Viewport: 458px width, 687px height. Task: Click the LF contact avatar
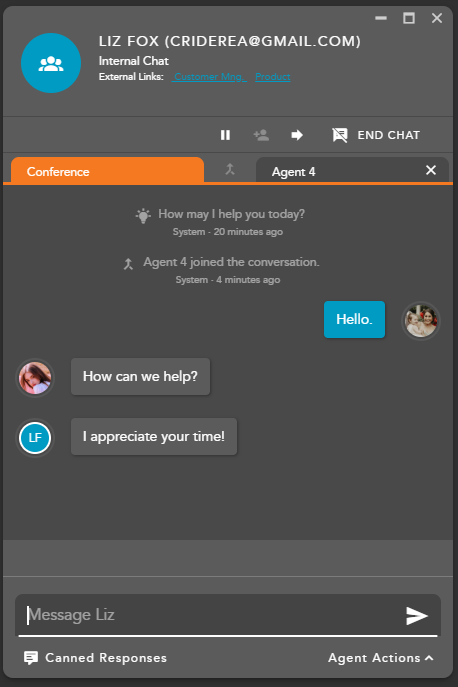35,437
